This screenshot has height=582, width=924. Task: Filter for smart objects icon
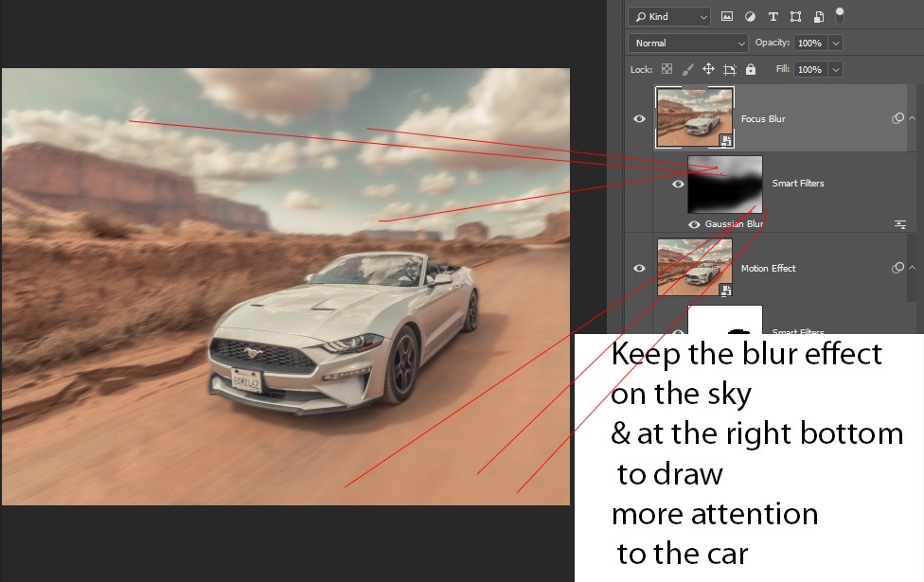point(818,17)
